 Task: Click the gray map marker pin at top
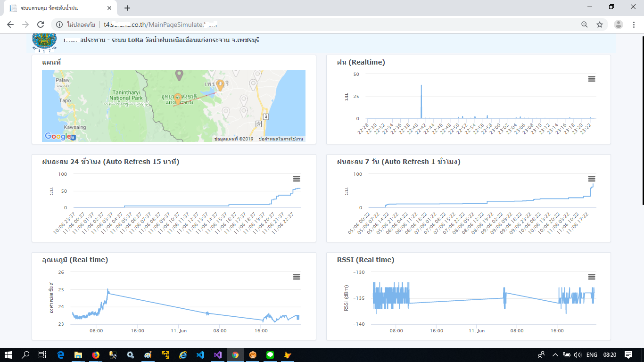point(179,74)
